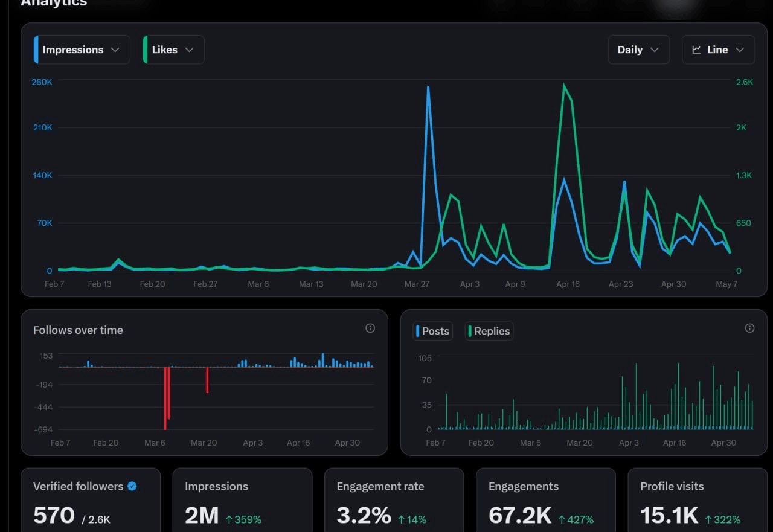Click info icon on Follows over time card
The height and width of the screenshot is (532, 773).
coord(370,328)
